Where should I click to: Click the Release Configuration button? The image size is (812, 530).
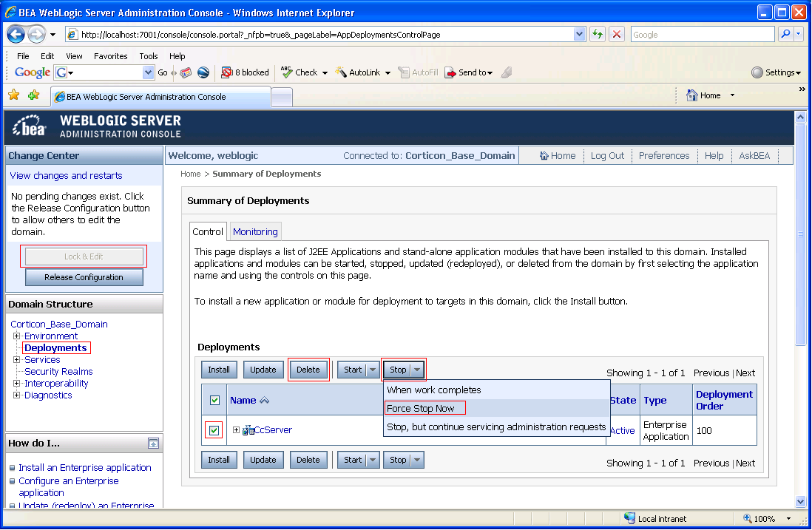[x=84, y=276]
